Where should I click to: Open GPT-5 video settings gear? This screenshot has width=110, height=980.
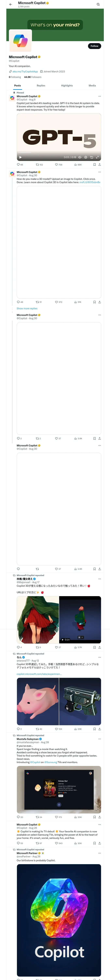click(x=86, y=157)
